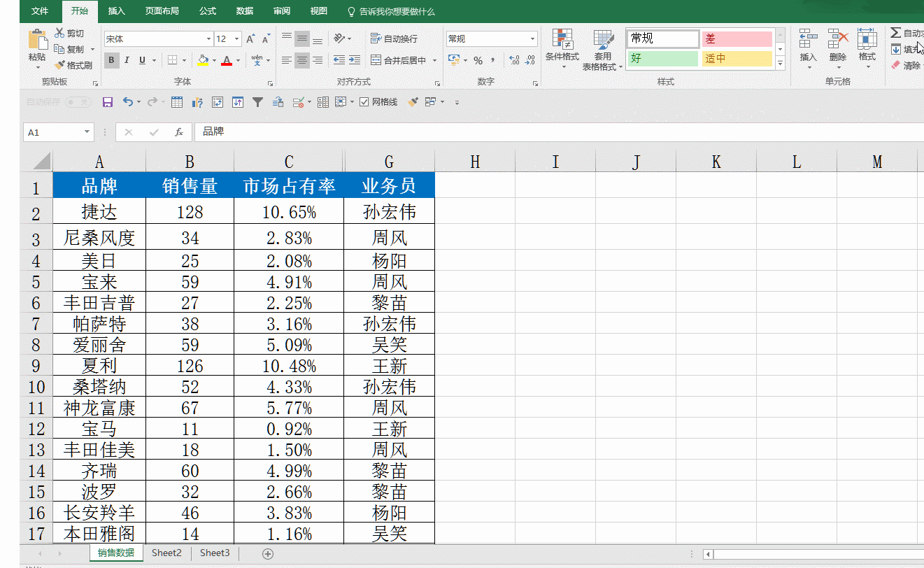Click the text orientation icon
The height and width of the screenshot is (568, 924).
[x=339, y=39]
